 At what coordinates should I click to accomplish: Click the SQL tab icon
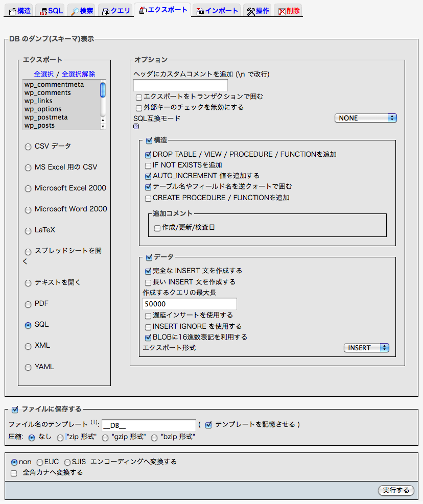pos(43,11)
